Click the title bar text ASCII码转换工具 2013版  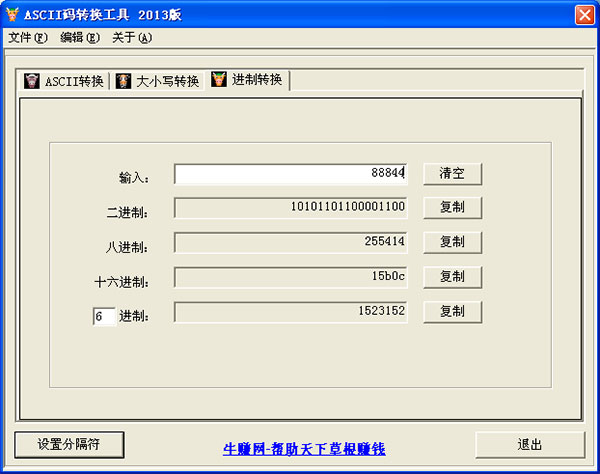click(103, 15)
